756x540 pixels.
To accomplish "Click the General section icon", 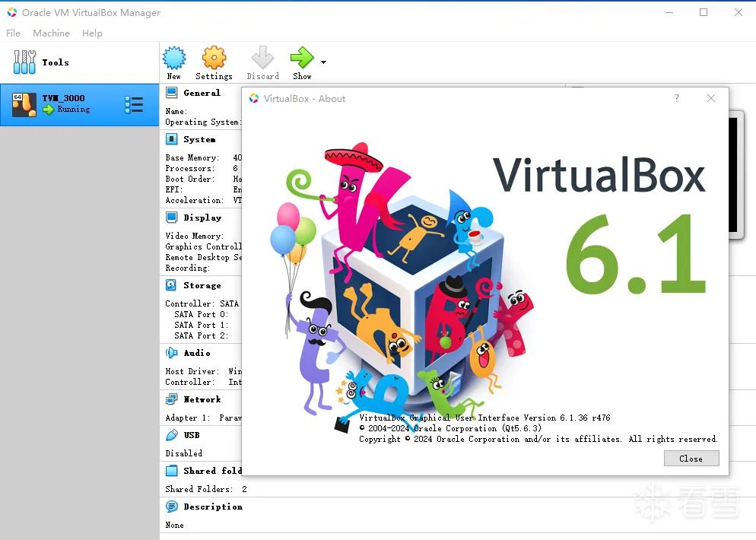I will (171, 93).
